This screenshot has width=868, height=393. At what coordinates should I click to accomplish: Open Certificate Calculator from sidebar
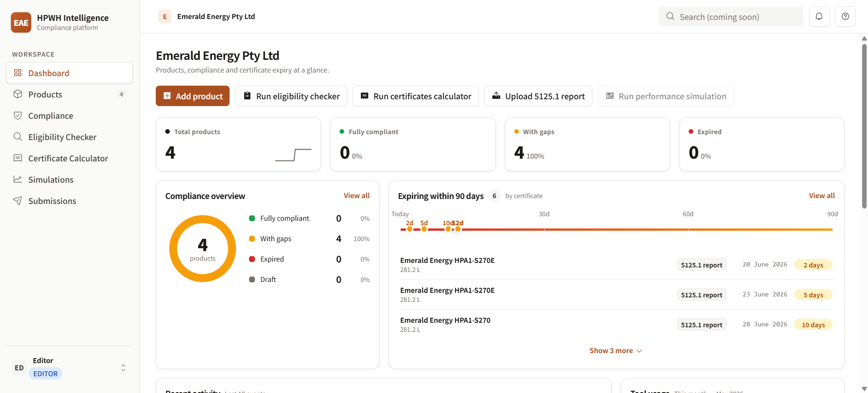[69, 158]
